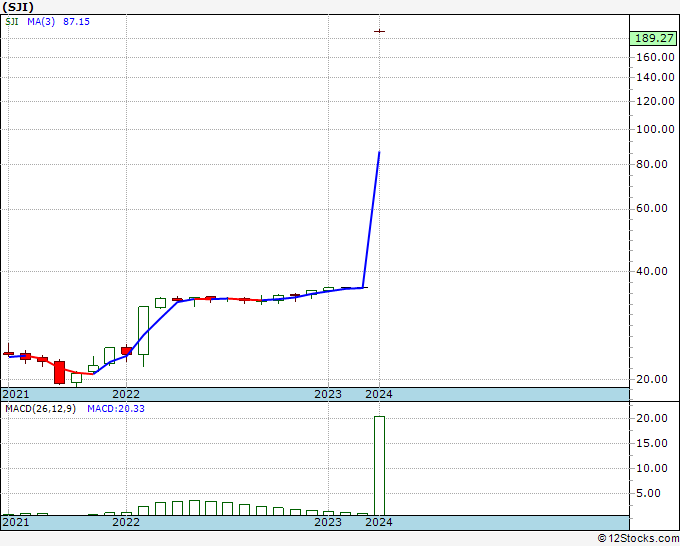680x546 pixels.
Task: Click the 20.00 MACD axis label
Action: [x=652, y=418]
